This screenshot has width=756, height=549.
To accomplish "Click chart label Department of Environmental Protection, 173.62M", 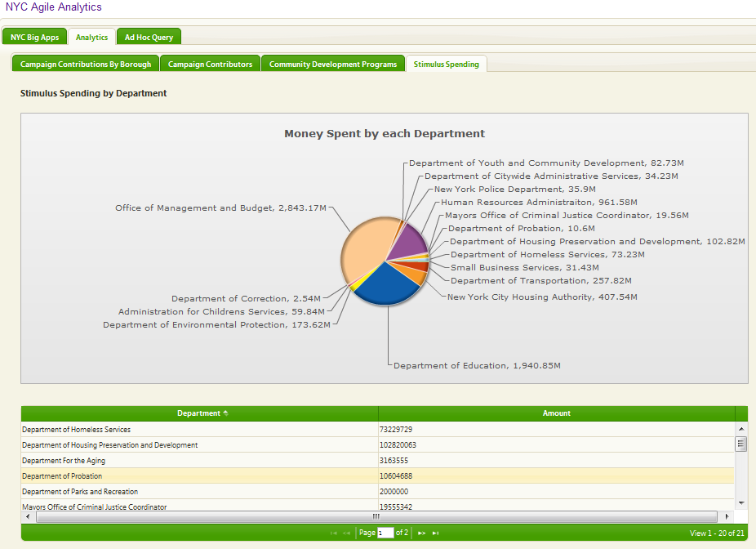I will (x=216, y=324).
